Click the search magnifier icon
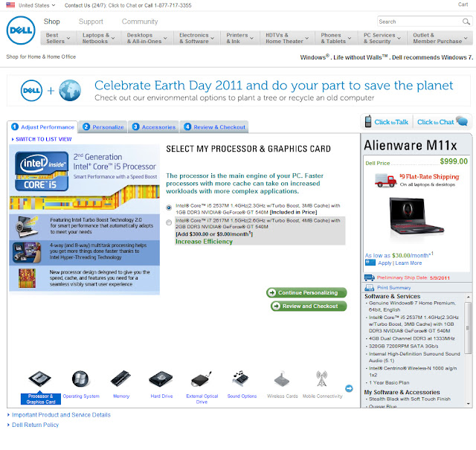This screenshot has height=450, width=476. 466,22
